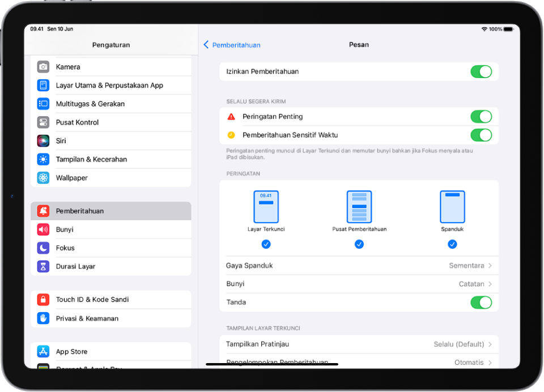Viewport: 544px width, 392px height.
Task: Open Pengelompokan Pemberitahuan Otomatis chevron
Action: pyautogui.click(x=490, y=363)
